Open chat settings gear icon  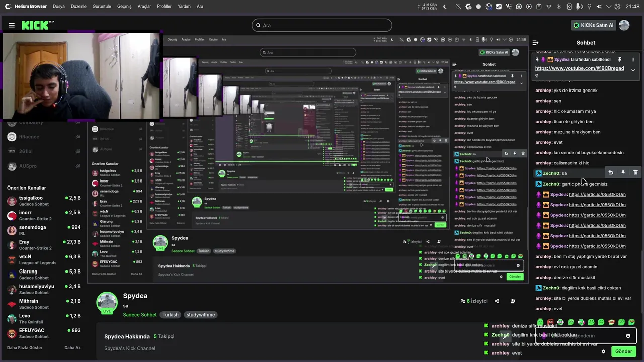tap(603, 351)
